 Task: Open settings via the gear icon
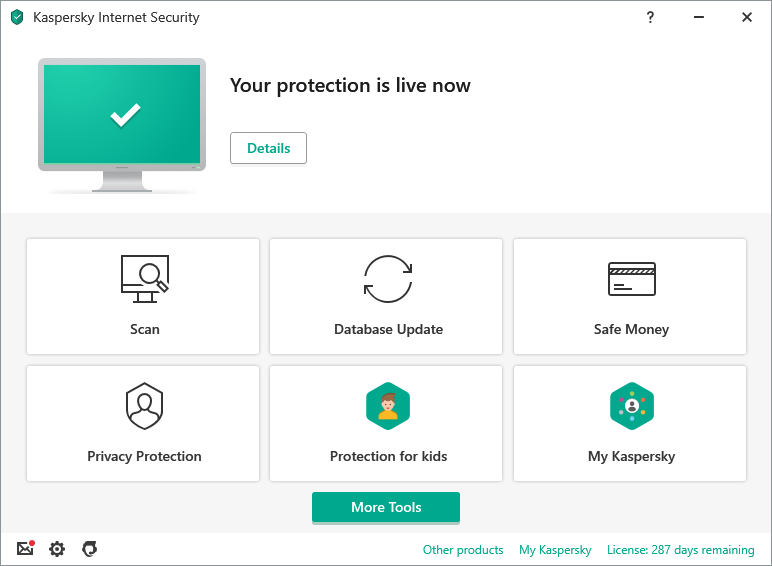(x=57, y=549)
